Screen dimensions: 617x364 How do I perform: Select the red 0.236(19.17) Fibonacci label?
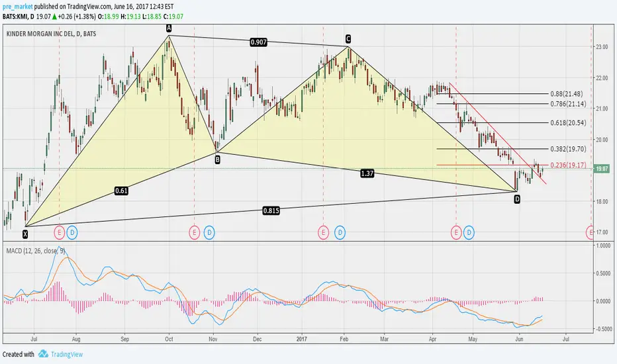pos(568,165)
